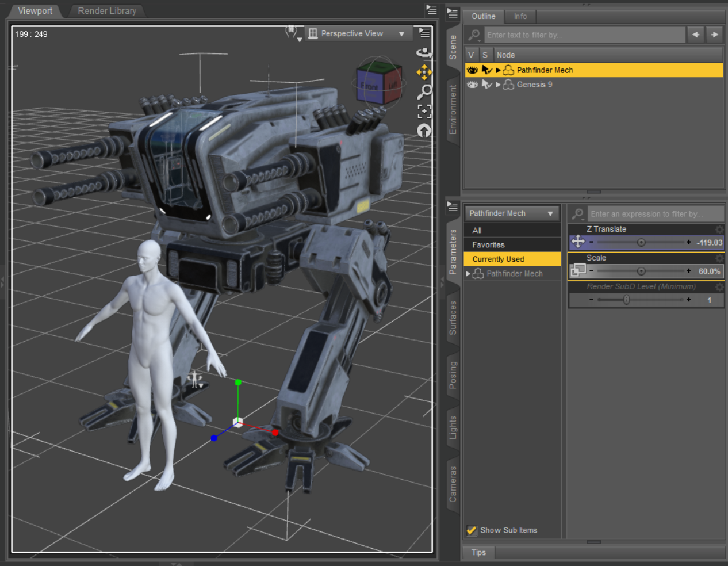Image resolution: width=728 pixels, height=566 pixels.
Task: Click the Scene filter text field
Action: tap(584, 35)
